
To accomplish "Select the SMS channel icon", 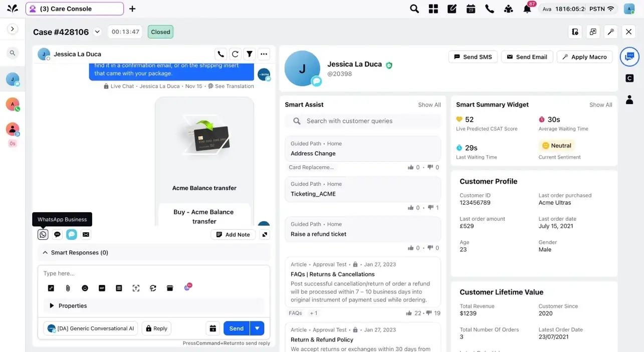I will pyautogui.click(x=58, y=234).
